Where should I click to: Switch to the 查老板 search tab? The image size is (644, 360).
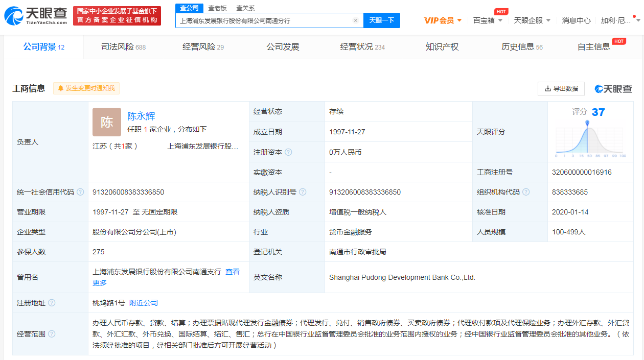pyautogui.click(x=217, y=8)
